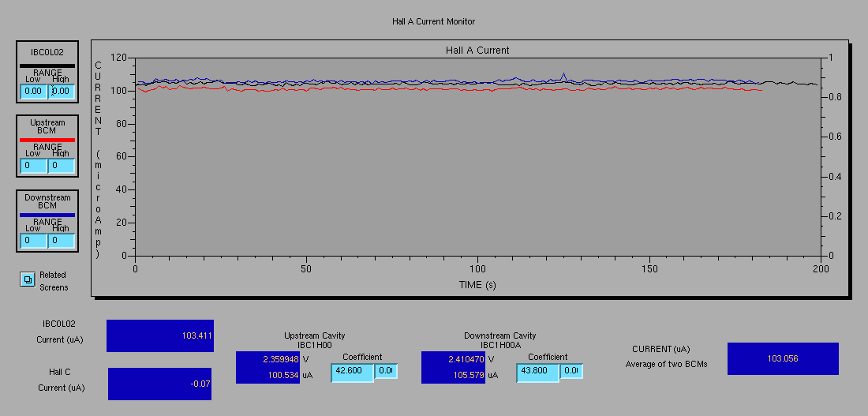Image resolution: width=868 pixels, height=416 pixels.
Task: Edit the Downstream Cavity coefficient 43.800 field
Action: coord(538,373)
